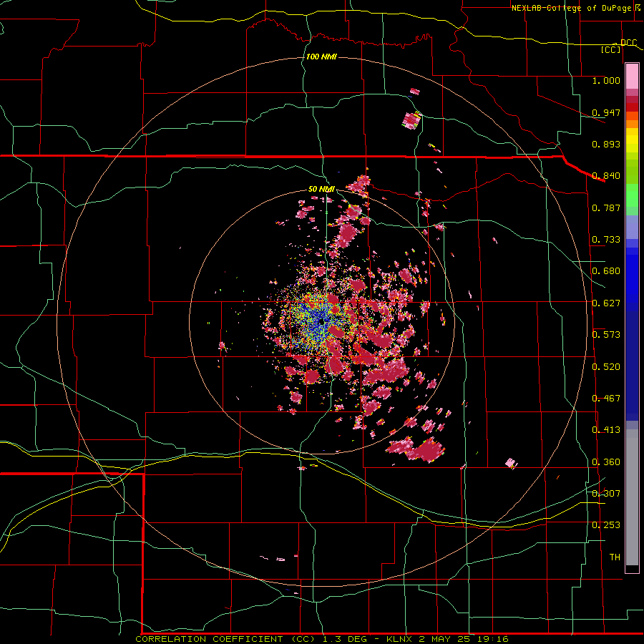Pick the light pink segment of the color bar

point(632,76)
